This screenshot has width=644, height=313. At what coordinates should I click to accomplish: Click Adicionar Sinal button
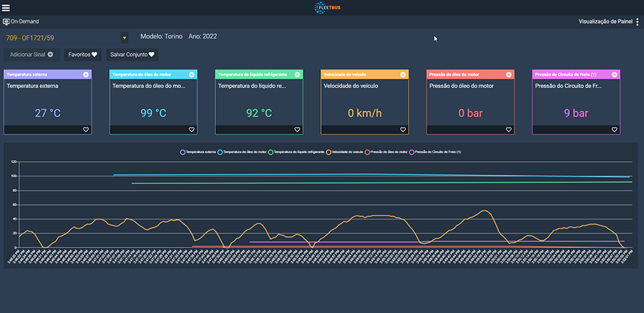pos(31,54)
